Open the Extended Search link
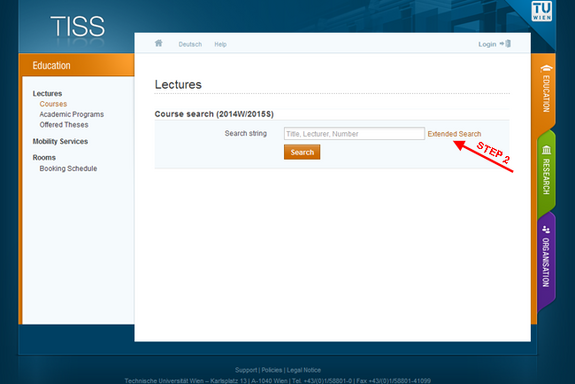The width and height of the screenshot is (575, 384). 454,134
